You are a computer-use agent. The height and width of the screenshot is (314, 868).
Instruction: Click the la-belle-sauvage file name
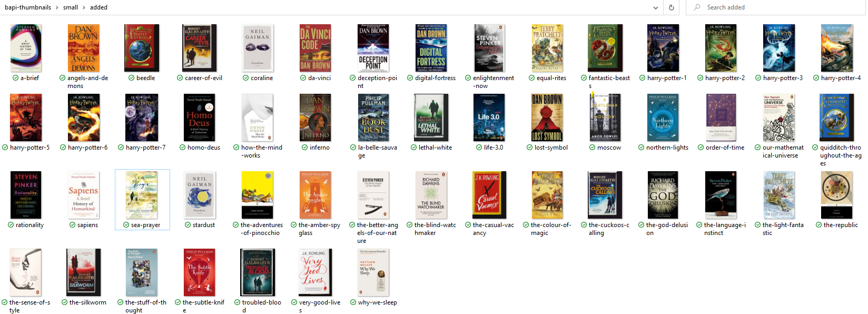pyautogui.click(x=378, y=152)
